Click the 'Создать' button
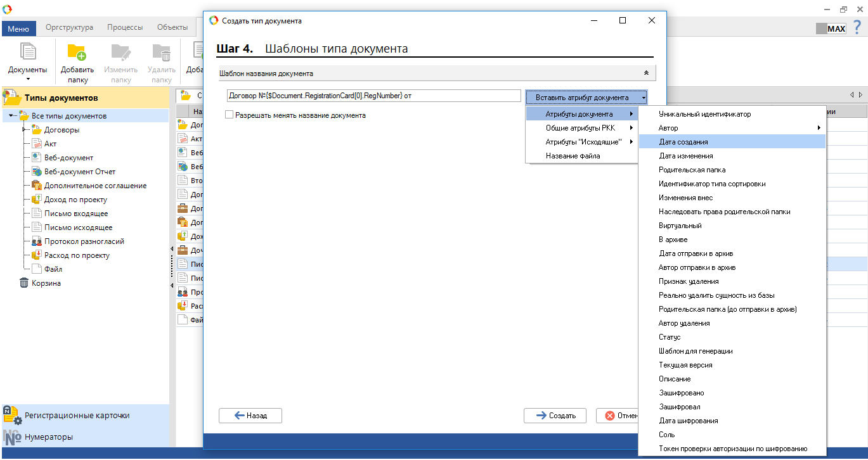 pos(555,416)
